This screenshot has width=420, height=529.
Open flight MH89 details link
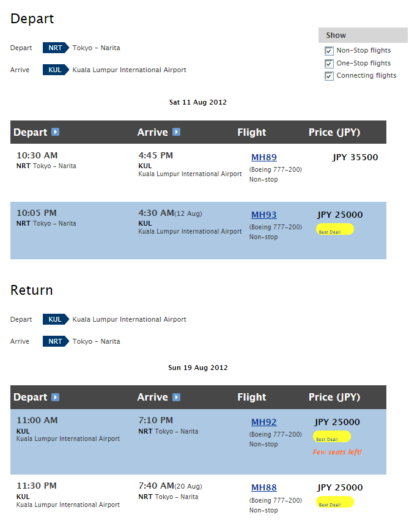(264, 157)
